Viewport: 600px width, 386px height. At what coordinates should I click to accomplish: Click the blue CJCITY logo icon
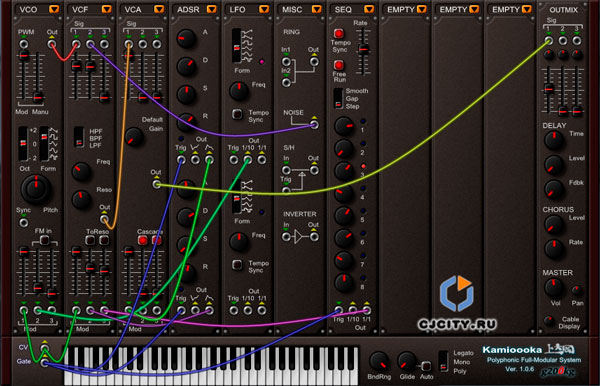click(457, 293)
